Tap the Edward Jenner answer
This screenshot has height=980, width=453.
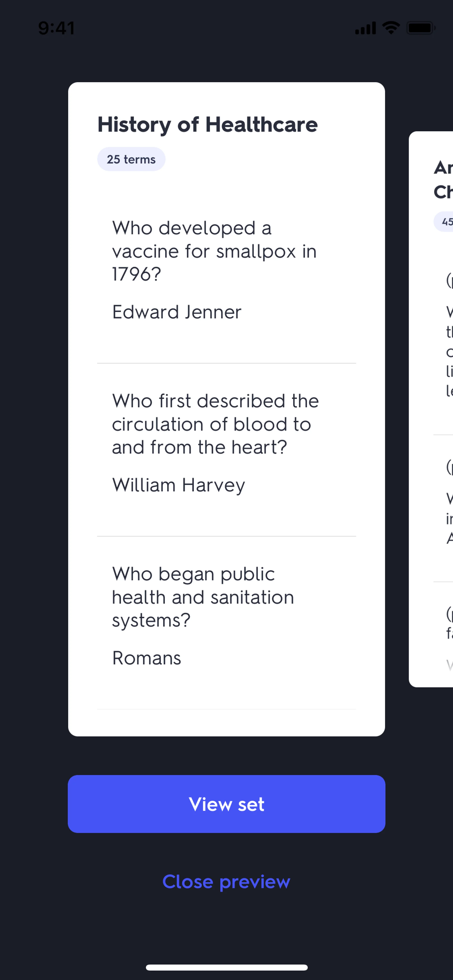[177, 312]
